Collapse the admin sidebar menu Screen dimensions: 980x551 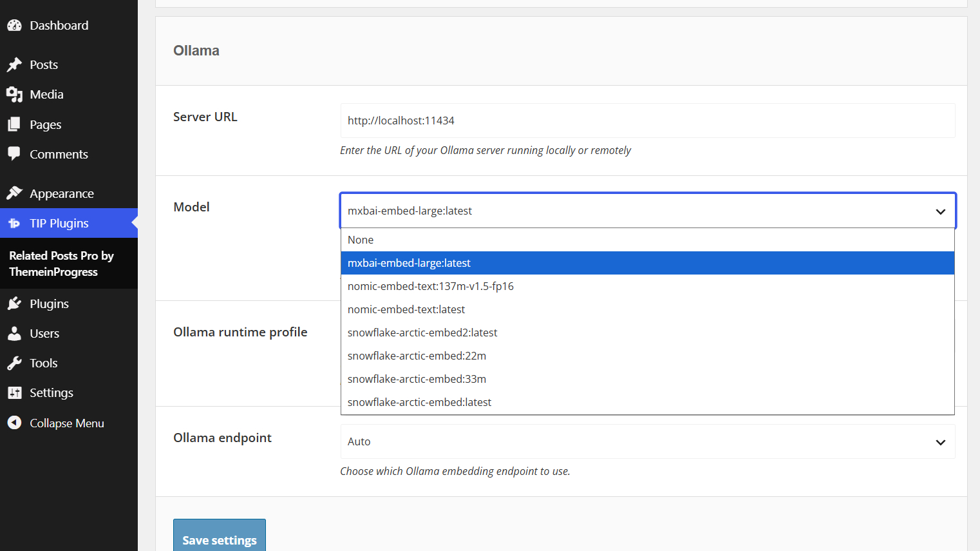69,423
